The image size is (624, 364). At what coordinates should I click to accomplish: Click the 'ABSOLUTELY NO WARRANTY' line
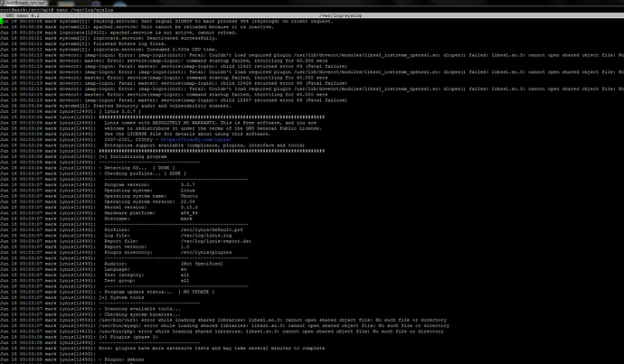(211, 123)
